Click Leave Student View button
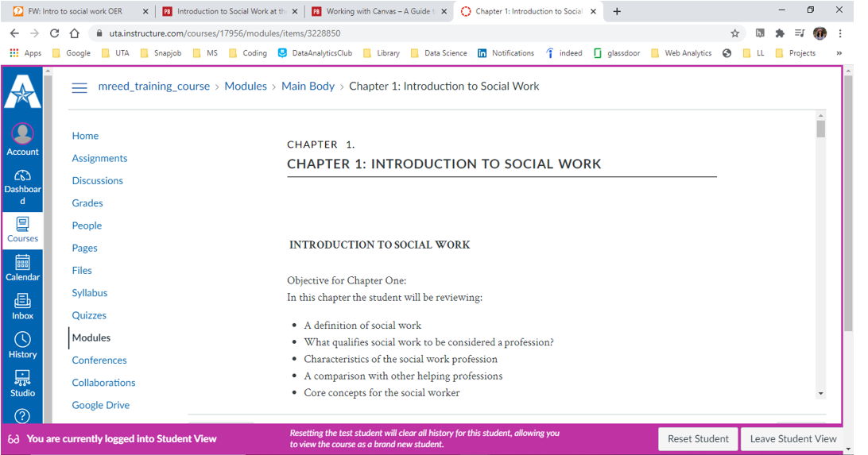The width and height of the screenshot is (868, 455). click(x=793, y=438)
